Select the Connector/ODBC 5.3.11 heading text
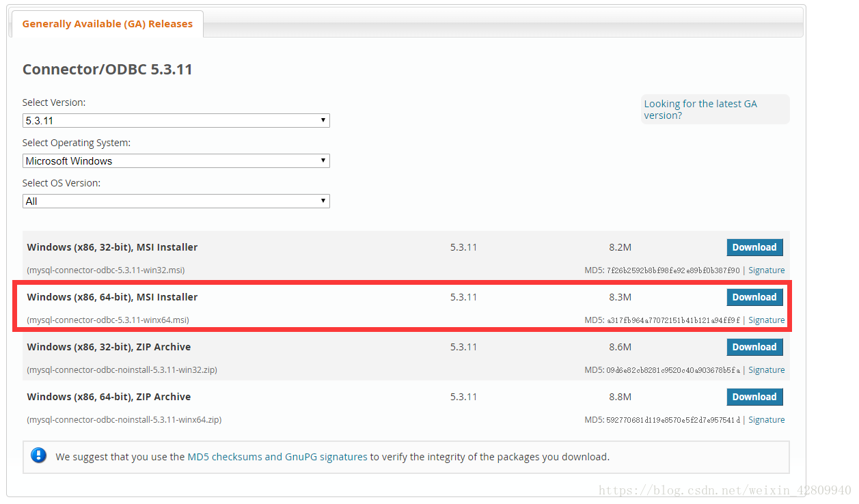Image resolution: width=859 pixels, height=504 pixels. pos(107,70)
